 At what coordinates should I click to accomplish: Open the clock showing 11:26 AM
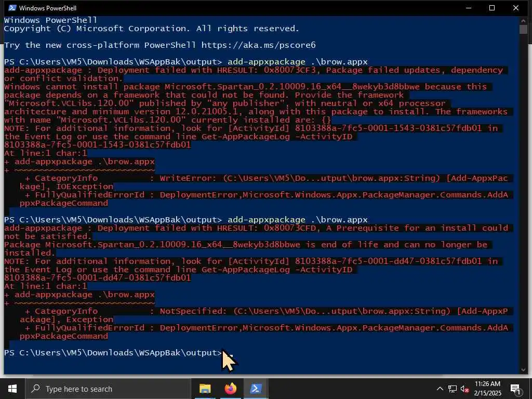tap(487, 389)
